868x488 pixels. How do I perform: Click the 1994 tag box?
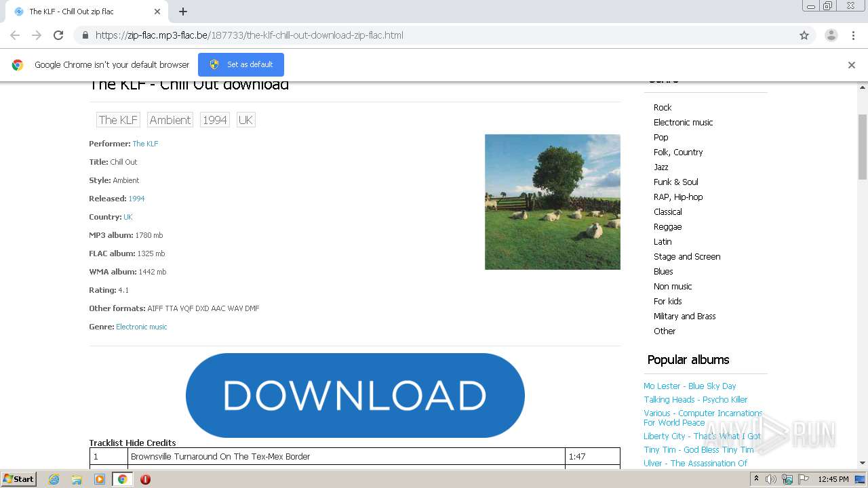point(215,120)
